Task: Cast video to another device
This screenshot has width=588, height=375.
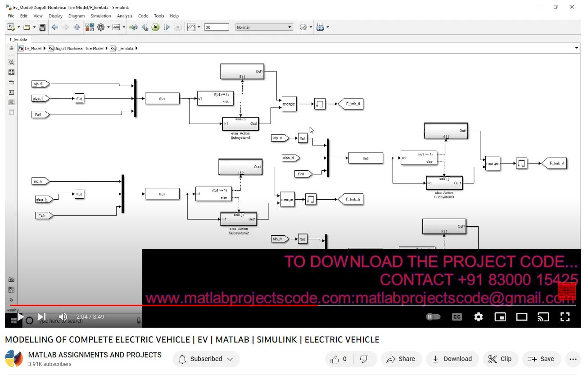Action: point(543,317)
